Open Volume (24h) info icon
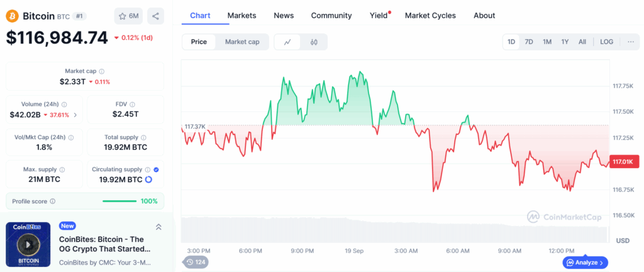 [64, 105]
